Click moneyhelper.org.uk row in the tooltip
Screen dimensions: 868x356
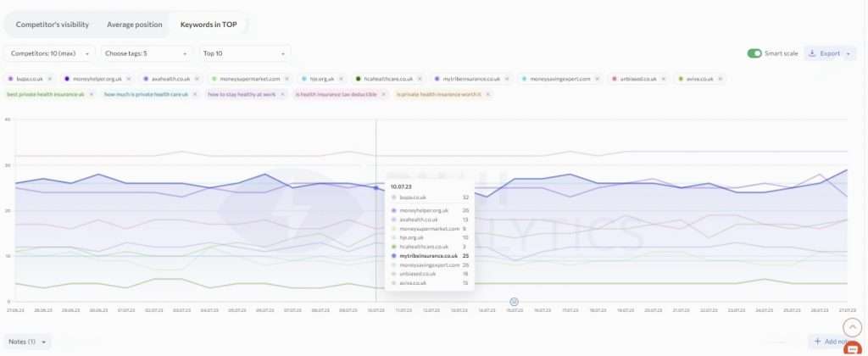point(430,210)
